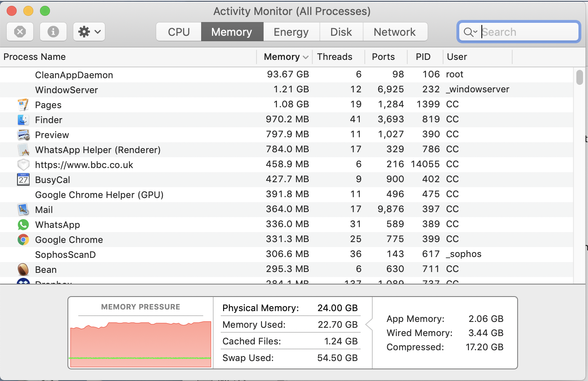Click the vertical scrollbar thumb of the process list
This screenshot has height=381, width=588.
tap(580, 77)
